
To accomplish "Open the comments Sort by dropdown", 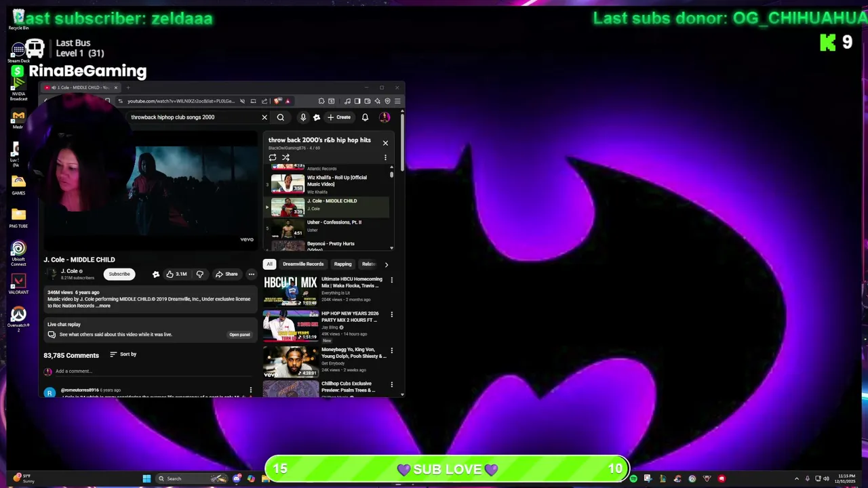I will click(123, 354).
